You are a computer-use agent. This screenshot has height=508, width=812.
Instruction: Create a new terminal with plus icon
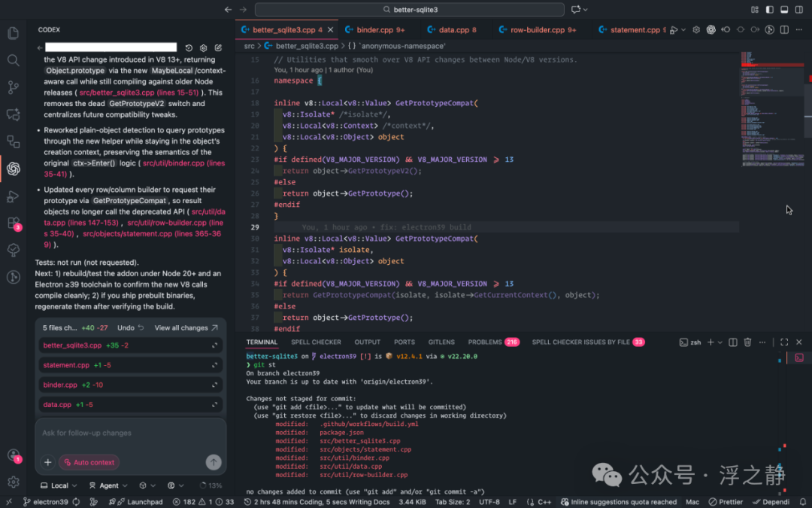[710, 342]
